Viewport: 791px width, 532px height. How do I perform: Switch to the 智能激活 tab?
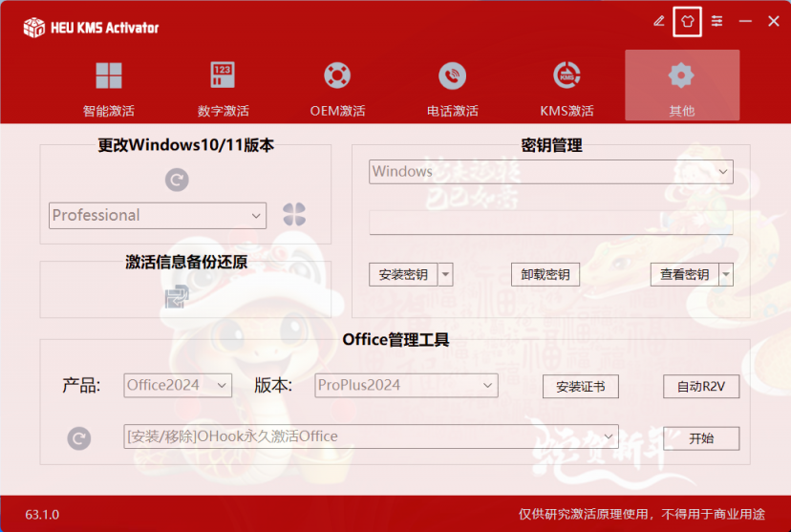click(109, 89)
